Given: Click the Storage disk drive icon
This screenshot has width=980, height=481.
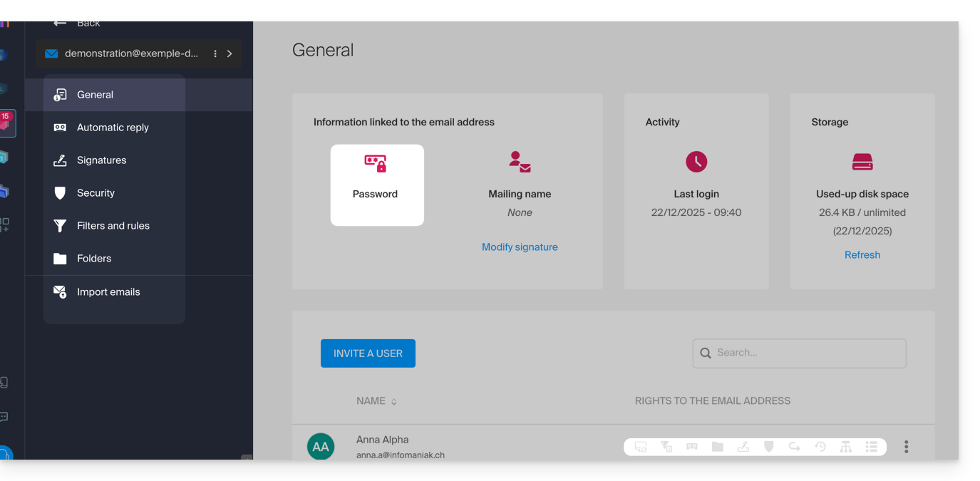Looking at the screenshot, I should click(862, 162).
